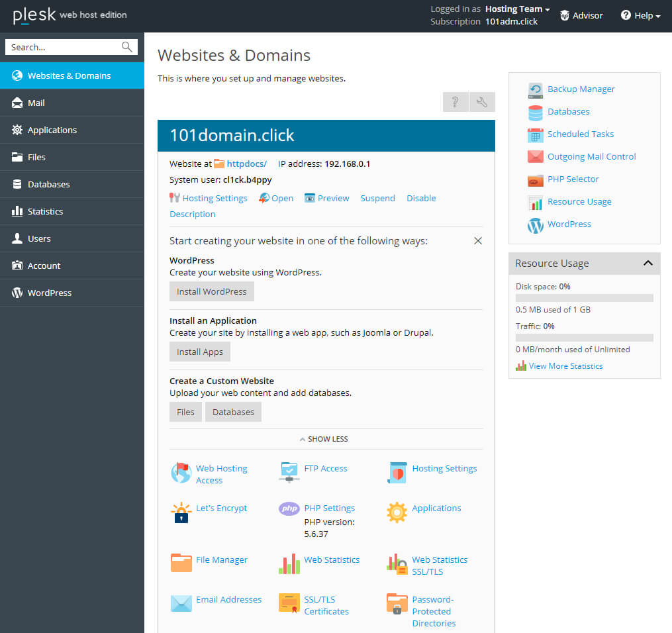This screenshot has width=672, height=633.
Task: Click the Install Apps button
Action: pos(200,352)
